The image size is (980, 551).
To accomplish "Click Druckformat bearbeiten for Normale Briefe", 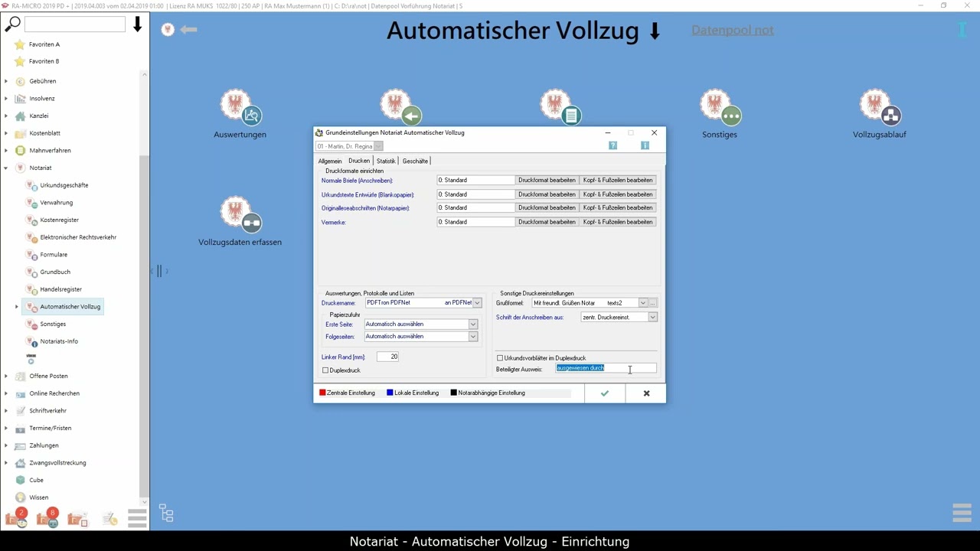I will point(547,181).
